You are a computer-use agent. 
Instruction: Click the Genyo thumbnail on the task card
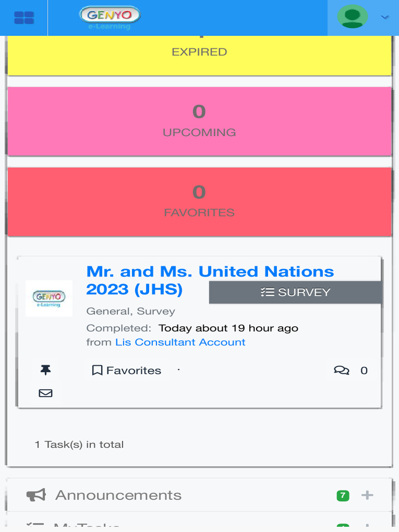tap(49, 298)
